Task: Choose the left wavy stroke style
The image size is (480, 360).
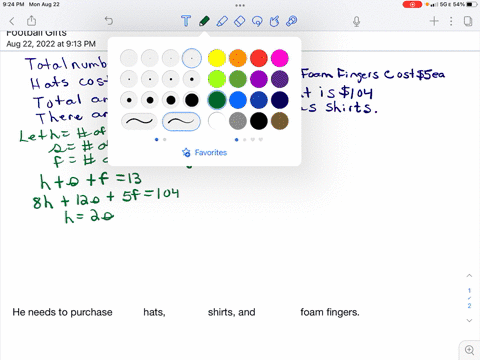Action: [139, 121]
